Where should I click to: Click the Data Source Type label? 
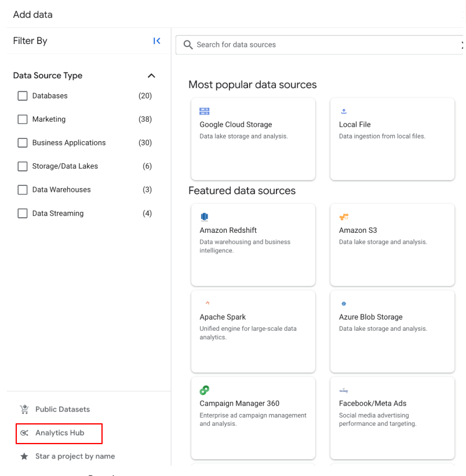(x=48, y=76)
